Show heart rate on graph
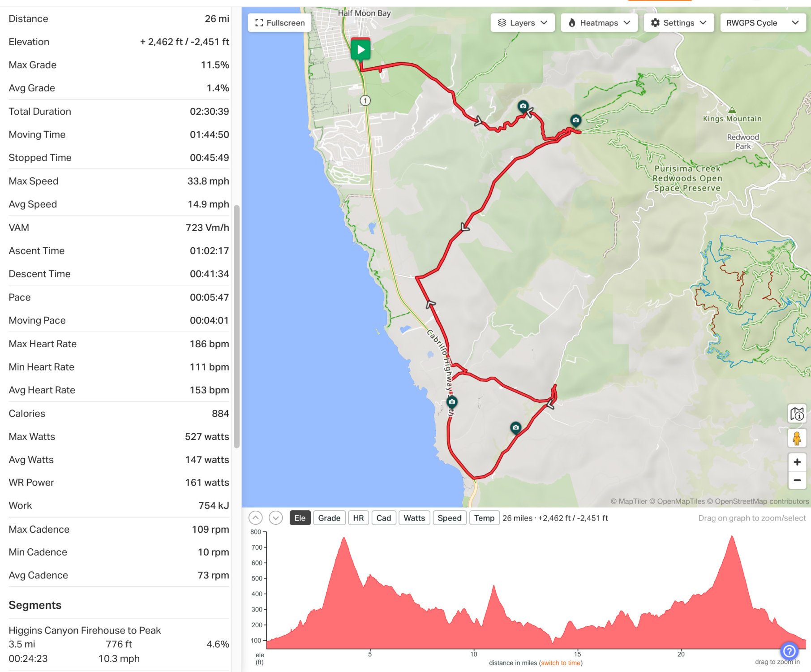Image resolution: width=811 pixels, height=672 pixels. [358, 518]
